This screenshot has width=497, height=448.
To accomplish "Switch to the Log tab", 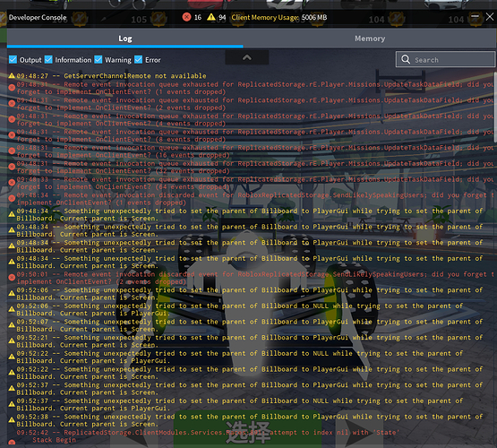I will click(x=125, y=39).
